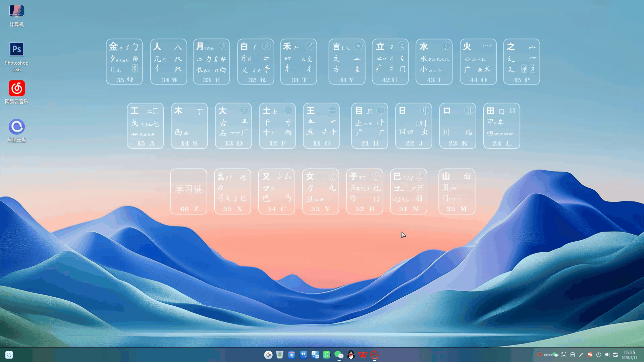Open the recycle bin in the taskbar
Image resolution: width=644 pixels, height=362 pixels.
[280, 355]
